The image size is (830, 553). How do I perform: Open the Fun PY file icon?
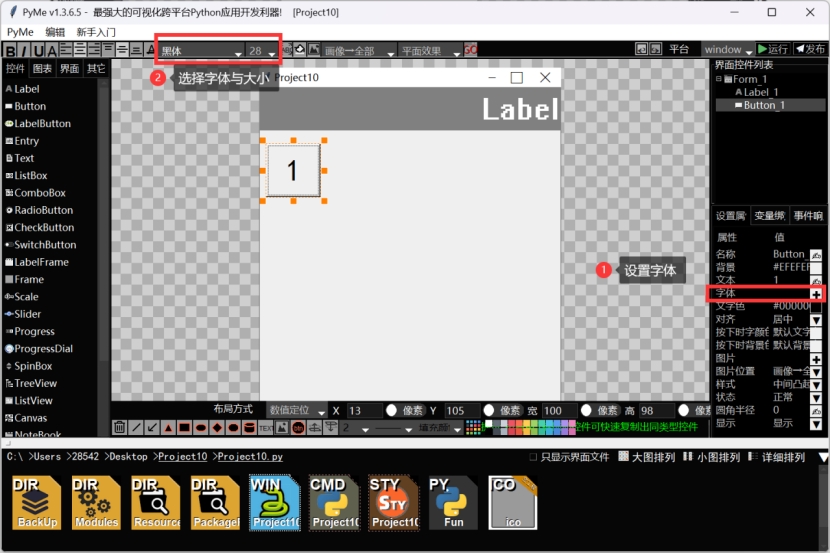click(453, 502)
